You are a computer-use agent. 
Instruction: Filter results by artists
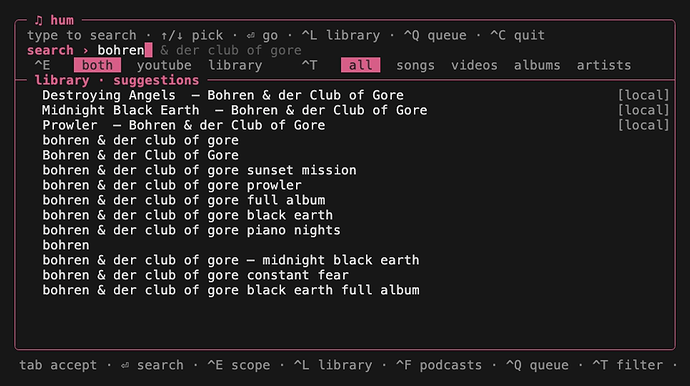pyautogui.click(x=604, y=65)
